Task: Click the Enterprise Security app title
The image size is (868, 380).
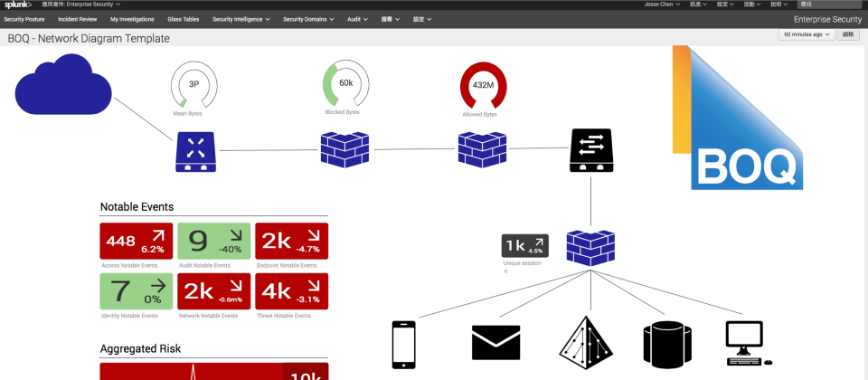Action: click(x=827, y=19)
